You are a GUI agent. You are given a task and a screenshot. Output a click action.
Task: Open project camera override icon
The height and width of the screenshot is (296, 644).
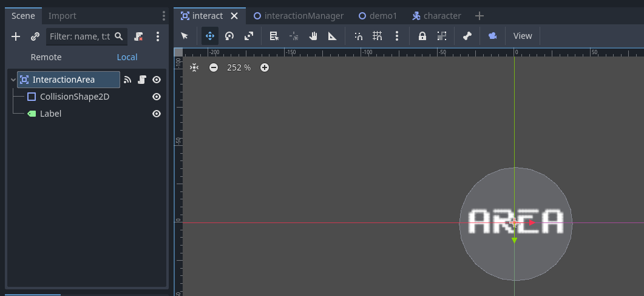point(492,36)
